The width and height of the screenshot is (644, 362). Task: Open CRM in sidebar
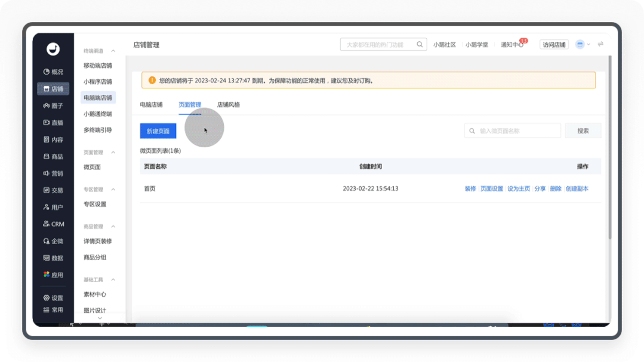pos(53,224)
